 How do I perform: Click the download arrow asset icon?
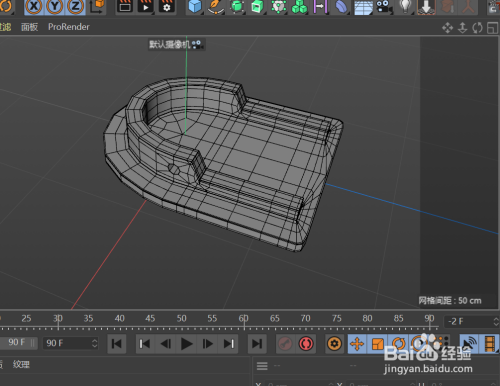tap(426, 6)
